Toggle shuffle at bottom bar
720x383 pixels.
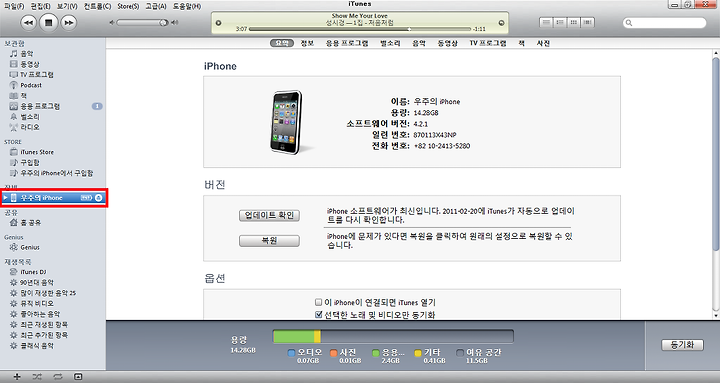tap(37, 377)
